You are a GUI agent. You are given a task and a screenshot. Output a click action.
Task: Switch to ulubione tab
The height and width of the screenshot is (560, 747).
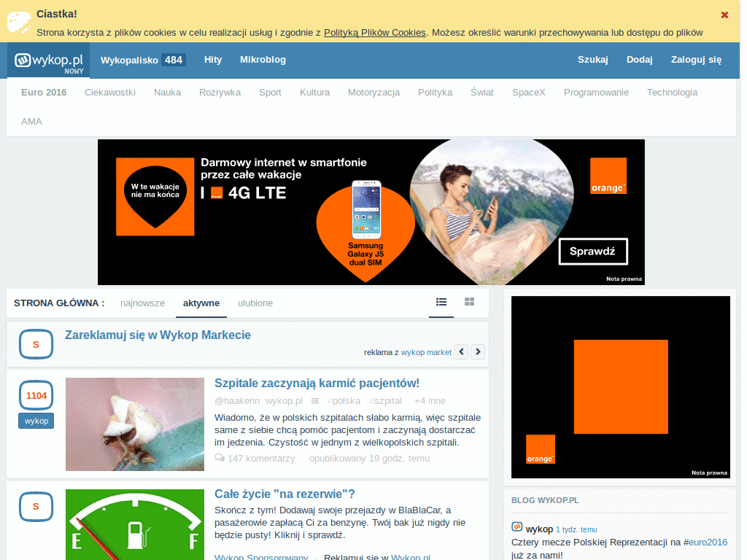pyautogui.click(x=255, y=303)
